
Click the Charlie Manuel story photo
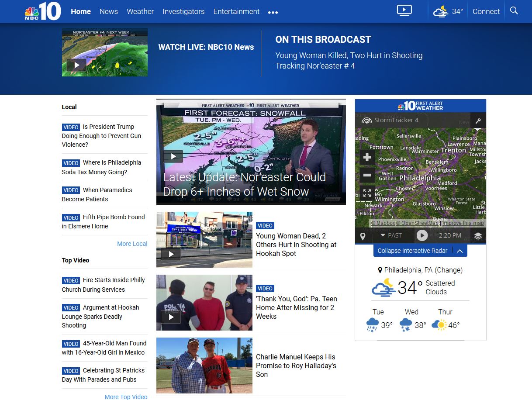204,366
